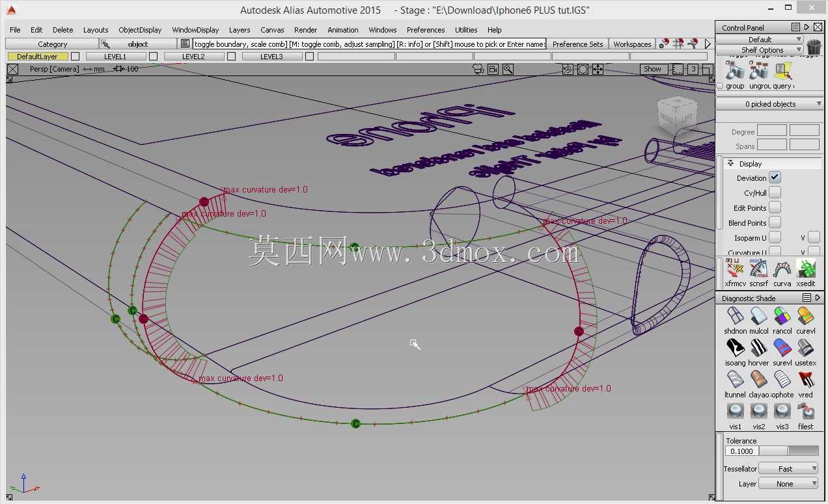Click the filest shade tool icon
Viewport: 828px width, 504px height.
coord(806,412)
